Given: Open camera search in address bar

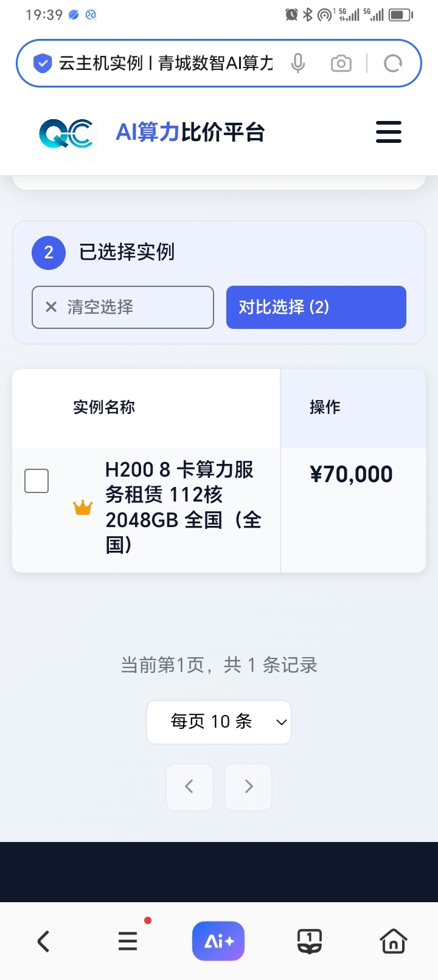Looking at the screenshot, I should (341, 63).
